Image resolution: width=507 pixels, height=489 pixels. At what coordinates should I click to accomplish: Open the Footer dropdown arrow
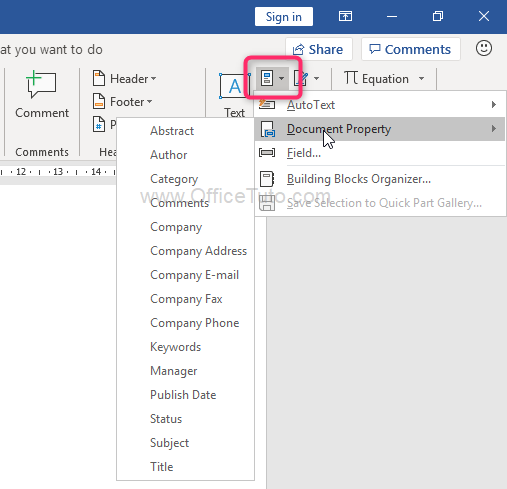(x=149, y=101)
